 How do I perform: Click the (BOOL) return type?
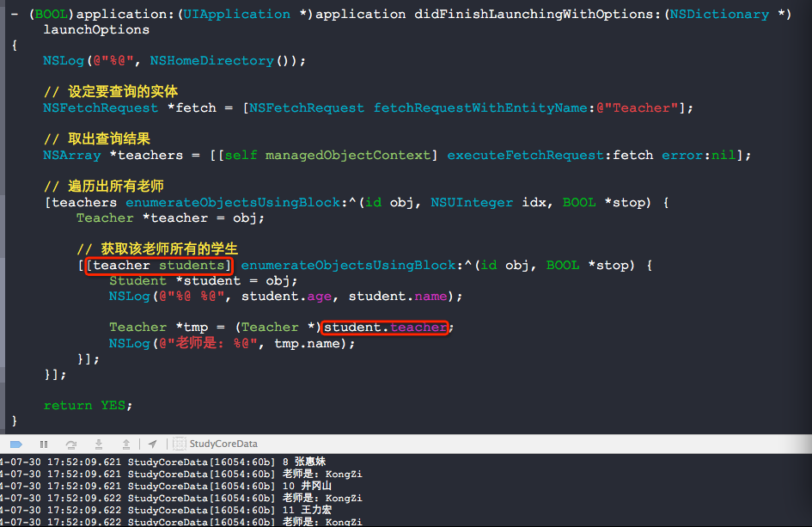point(52,14)
